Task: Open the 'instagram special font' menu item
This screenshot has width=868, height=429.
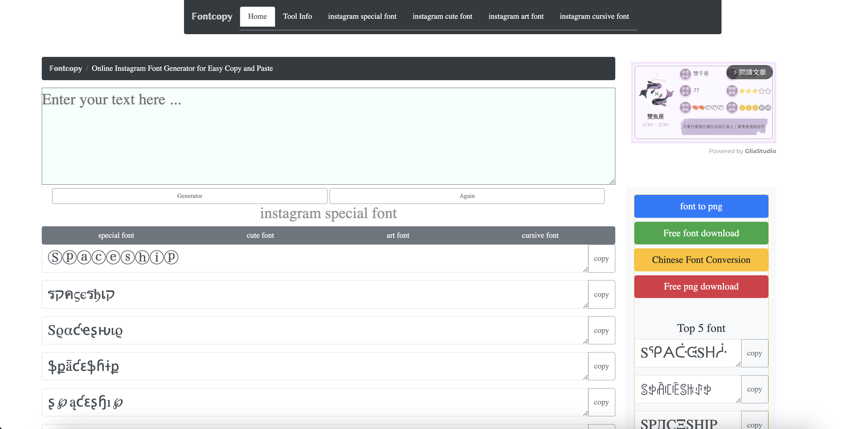Action: tap(362, 16)
